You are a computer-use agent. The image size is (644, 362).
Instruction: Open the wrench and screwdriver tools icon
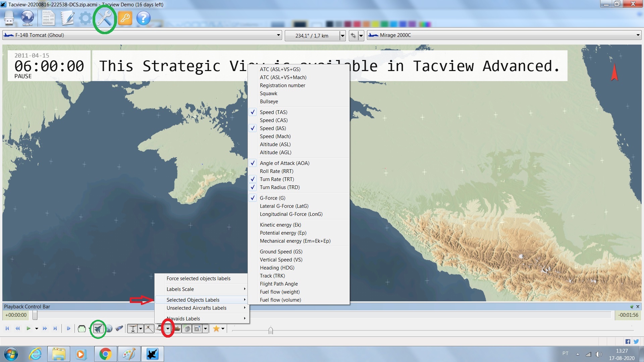(x=104, y=18)
